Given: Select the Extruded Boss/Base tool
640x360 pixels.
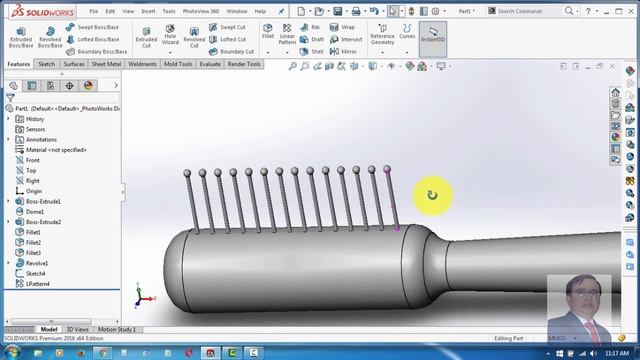Looking at the screenshot, I should (x=21, y=37).
